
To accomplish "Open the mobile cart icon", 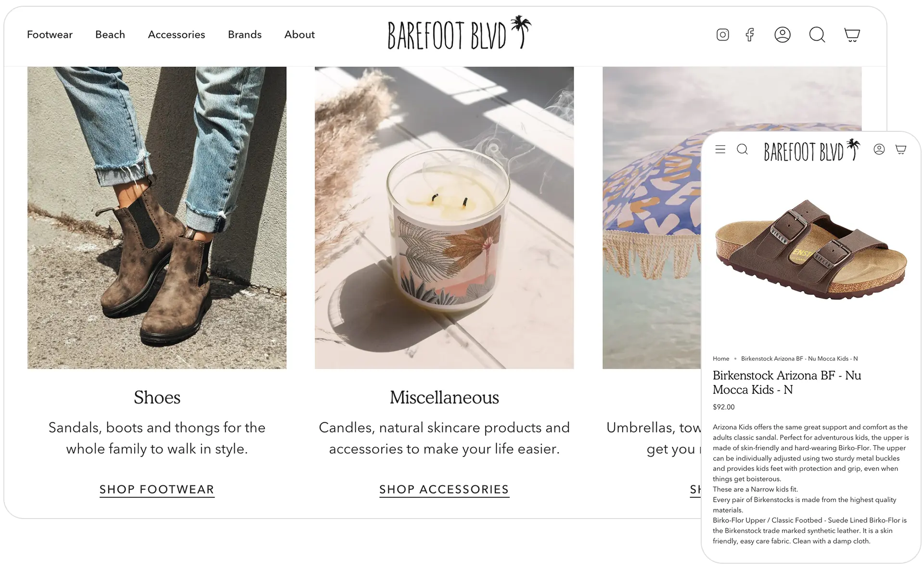I will pos(901,149).
